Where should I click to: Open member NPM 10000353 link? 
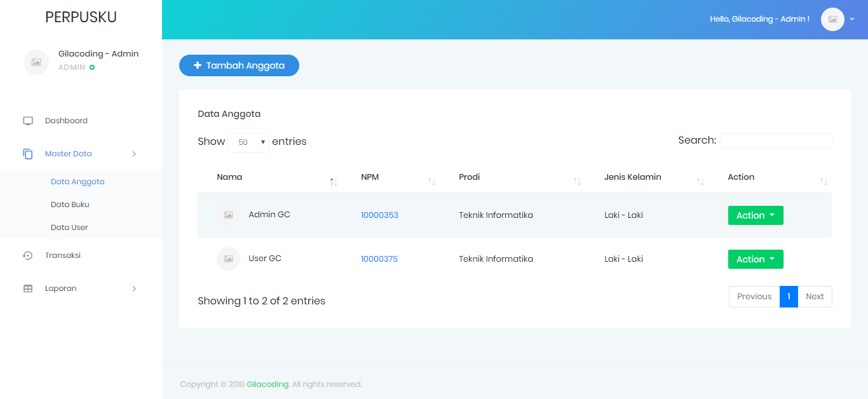(x=379, y=215)
